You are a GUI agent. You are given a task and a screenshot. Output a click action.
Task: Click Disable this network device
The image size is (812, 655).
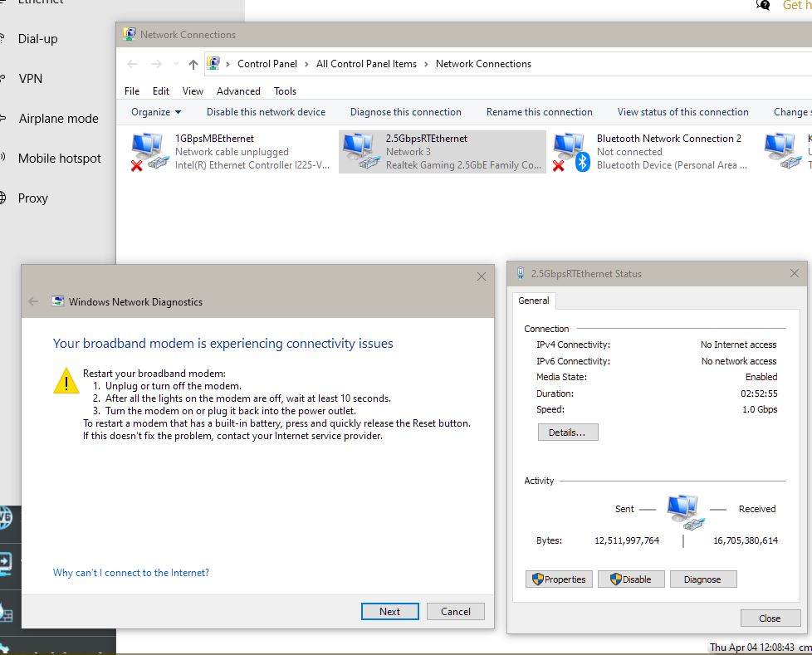click(x=267, y=112)
